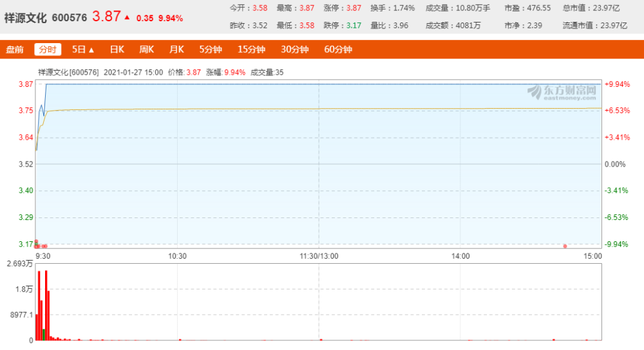Click the 跌停 limit-down price 3.17
644x350 pixels.
tap(354, 26)
